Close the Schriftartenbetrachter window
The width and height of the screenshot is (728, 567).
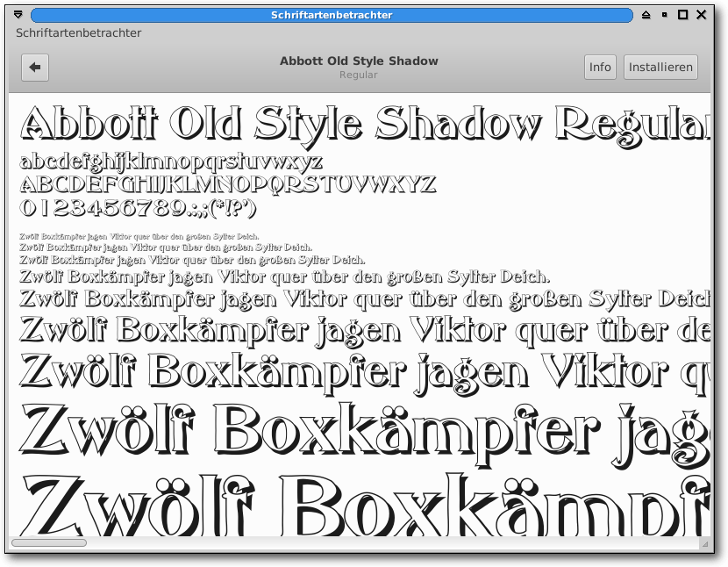tap(702, 15)
